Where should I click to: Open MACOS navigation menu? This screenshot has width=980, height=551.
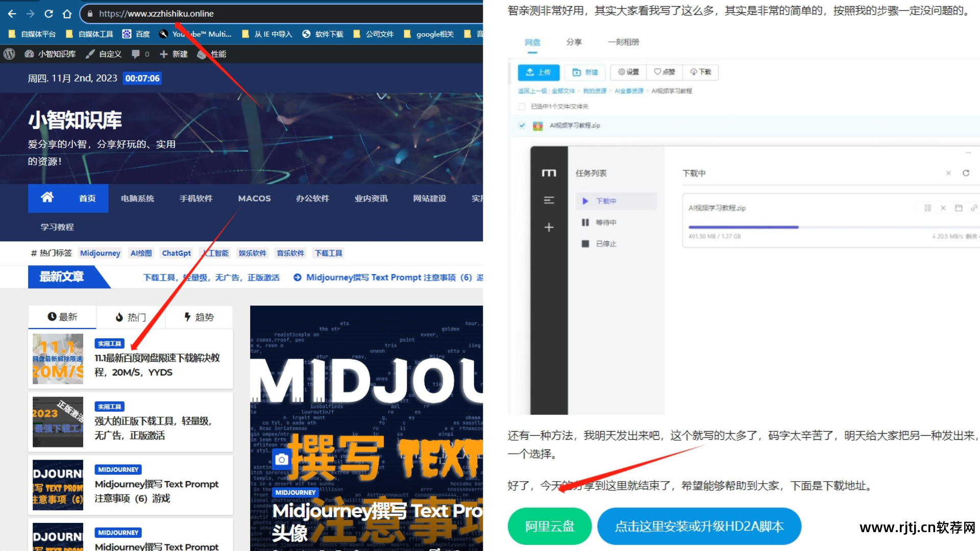point(254,198)
